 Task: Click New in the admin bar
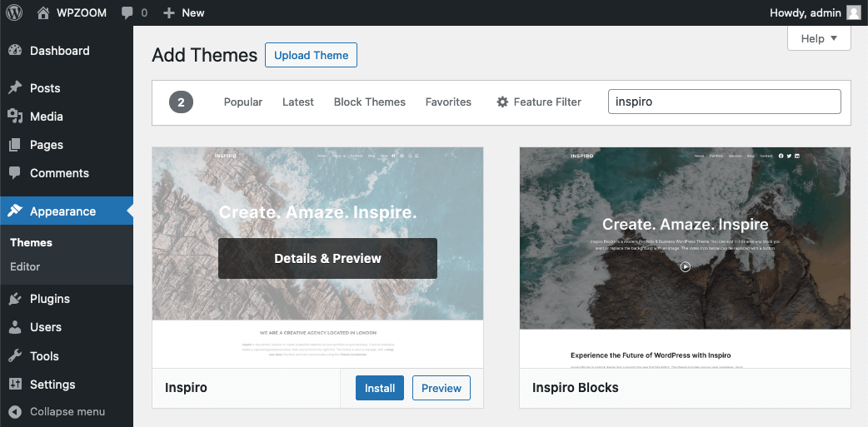(193, 12)
